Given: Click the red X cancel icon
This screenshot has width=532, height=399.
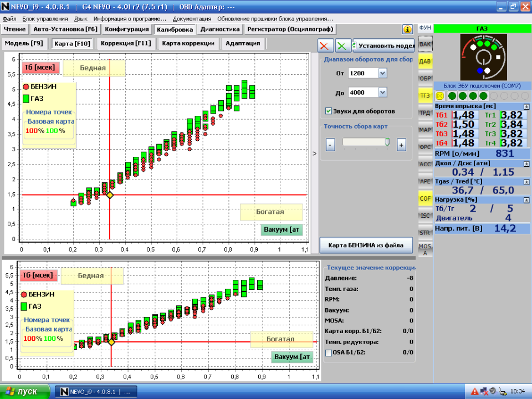Looking at the screenshot, I should [x=326, y=46].
